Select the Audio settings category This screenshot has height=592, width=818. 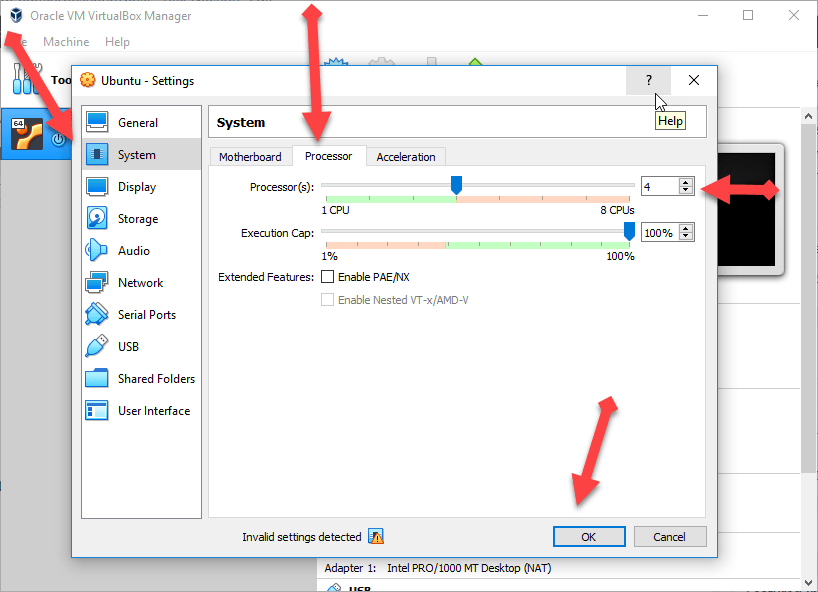click(x=133, y=251)
